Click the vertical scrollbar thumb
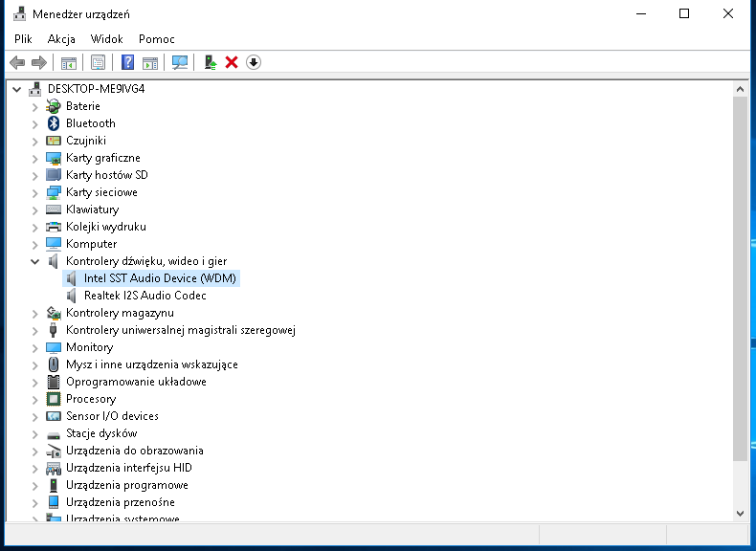Image resolution: width=756 pixels, height=551 pixels. [740, 278]
